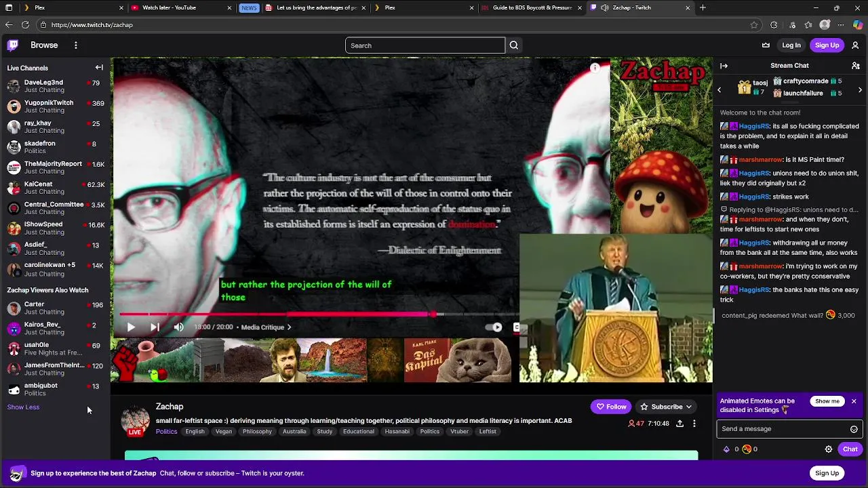
Task: Open the emote picker in message box
Action: tap(854, 429)
